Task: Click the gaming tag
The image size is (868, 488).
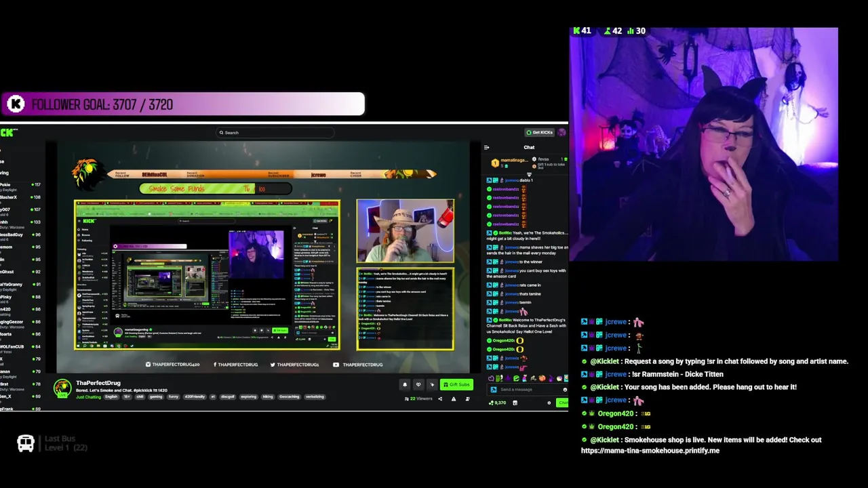Action: point(156,397)
